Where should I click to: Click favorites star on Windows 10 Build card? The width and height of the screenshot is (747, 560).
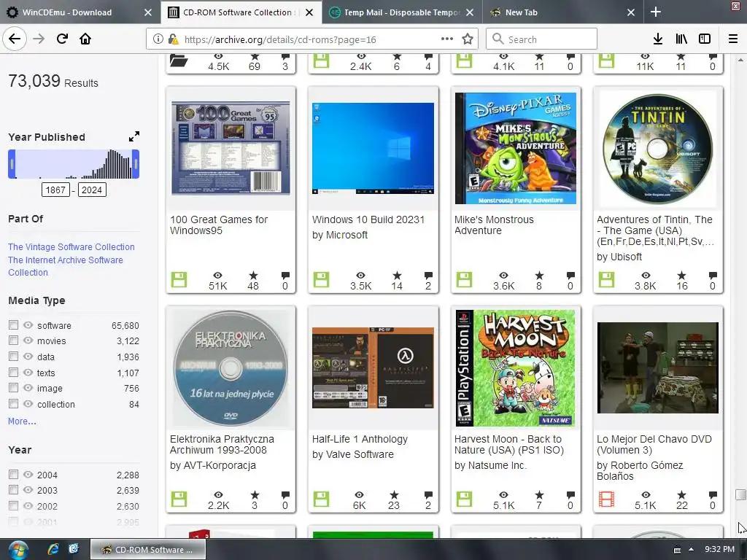tap(397, 275)
